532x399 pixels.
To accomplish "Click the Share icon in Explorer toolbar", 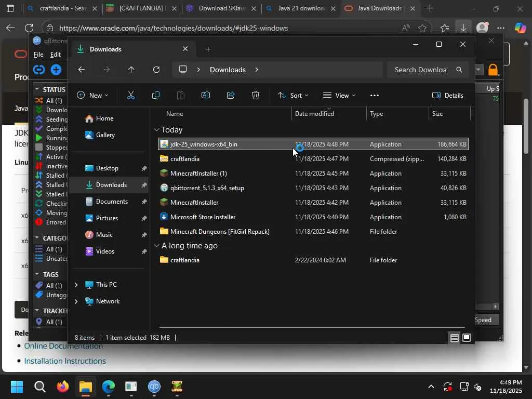I will 231,96.
